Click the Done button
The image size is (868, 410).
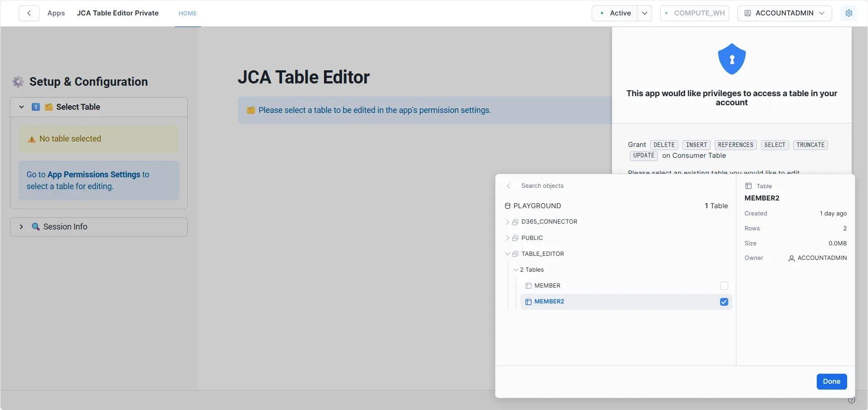(x=831, y=381)
